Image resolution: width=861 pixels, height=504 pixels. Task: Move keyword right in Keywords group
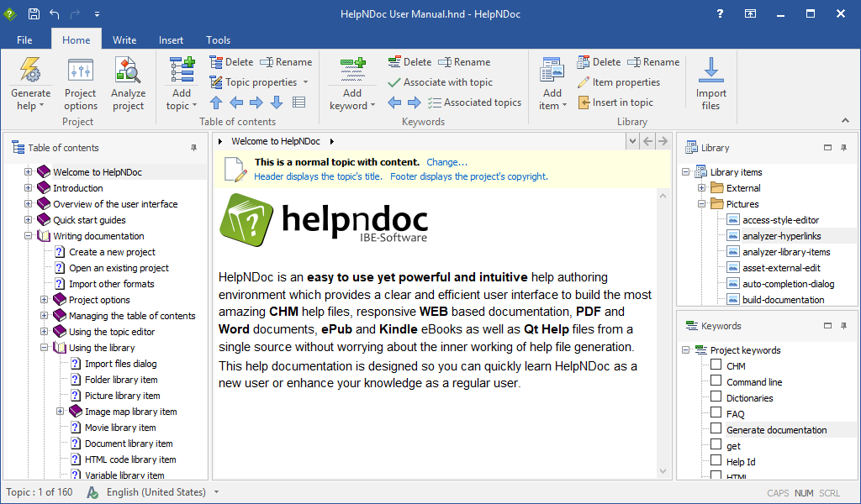[x=415, y=102]
